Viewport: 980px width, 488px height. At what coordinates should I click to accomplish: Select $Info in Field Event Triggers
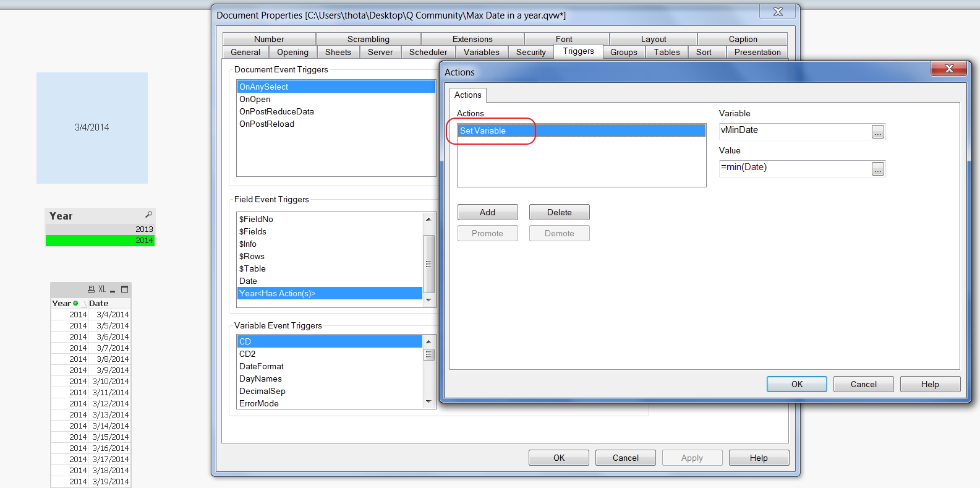[330, 244]
